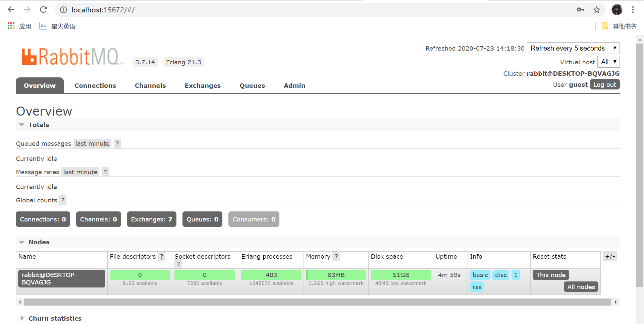
Task: Click help icon next to Queued messages
Action: 117,144
